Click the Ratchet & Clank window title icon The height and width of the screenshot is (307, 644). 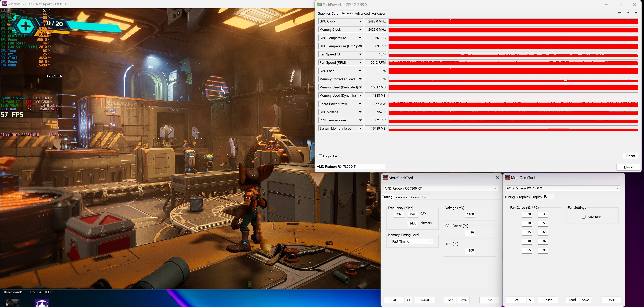coord(5,4)
